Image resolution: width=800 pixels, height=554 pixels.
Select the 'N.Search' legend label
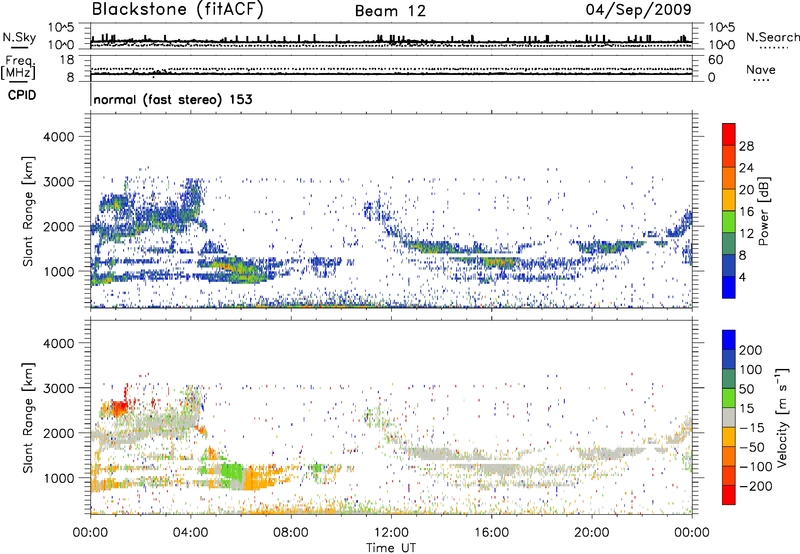(x=772, y=37)
